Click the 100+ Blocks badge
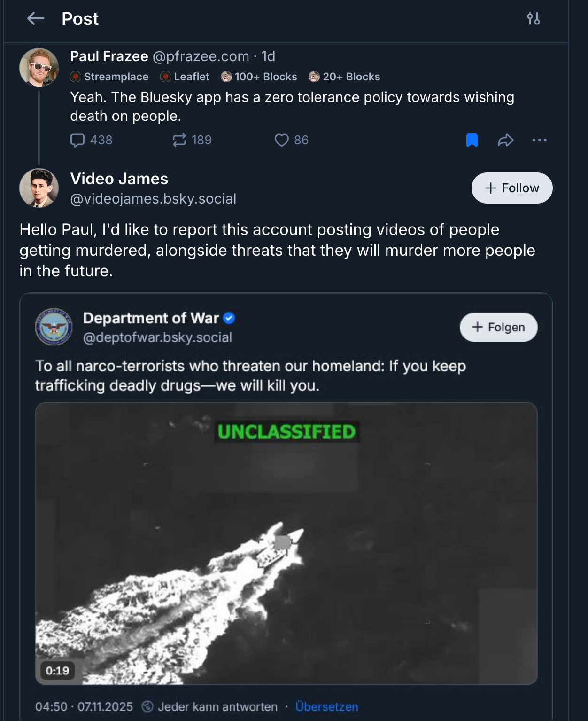This screenshot has width=588, height=721. [x=259, y=77]
